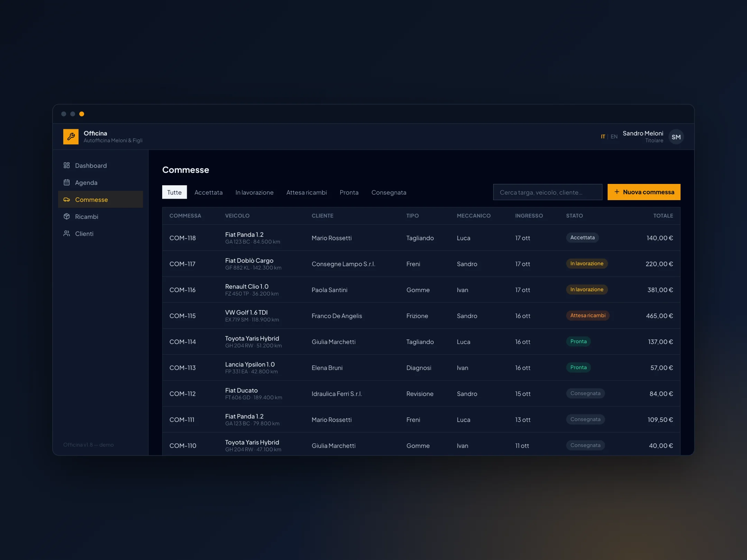Open the Clienti section
Viewport: 747px width, 560px height.
pos(100,234)
